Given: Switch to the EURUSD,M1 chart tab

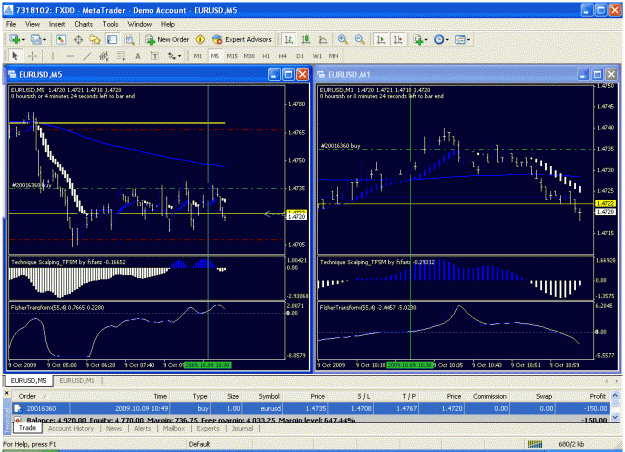Looking at the screenshot, I should point(77,381).
